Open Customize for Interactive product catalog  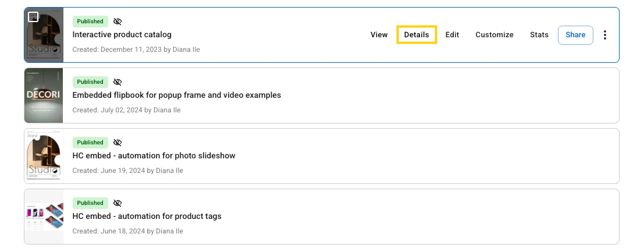click(494, 35)
